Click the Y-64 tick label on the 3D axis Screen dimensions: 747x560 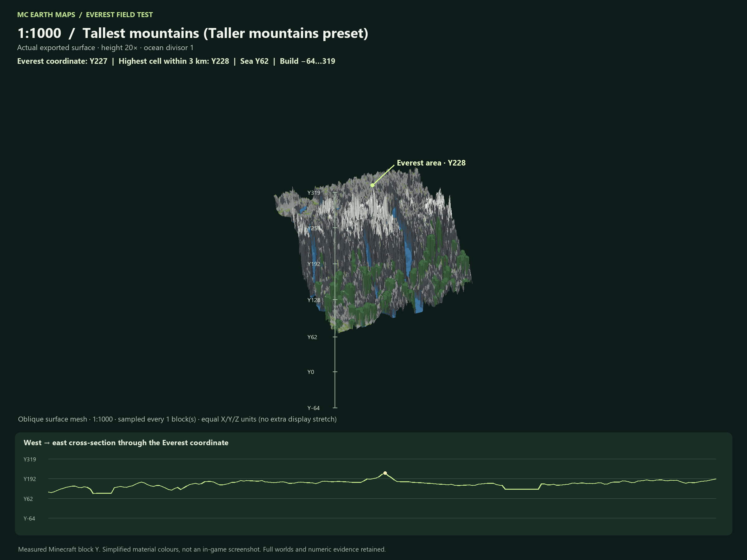tap(313, 408)
